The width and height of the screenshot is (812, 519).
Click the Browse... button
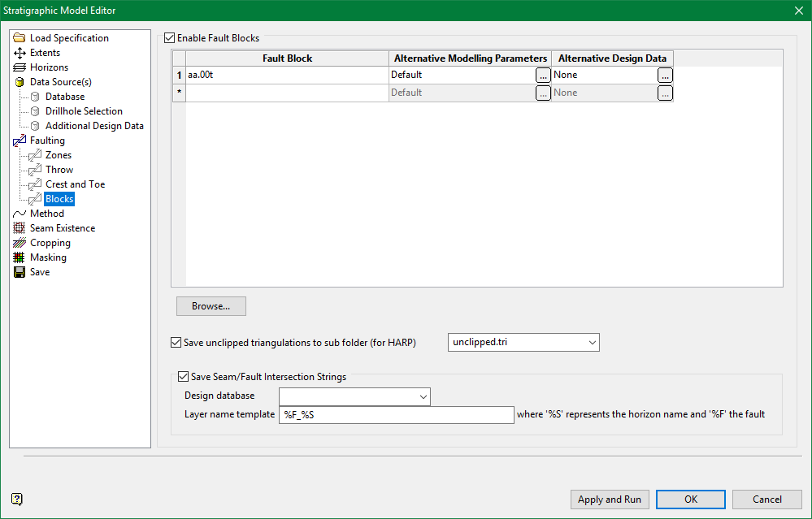211,306
